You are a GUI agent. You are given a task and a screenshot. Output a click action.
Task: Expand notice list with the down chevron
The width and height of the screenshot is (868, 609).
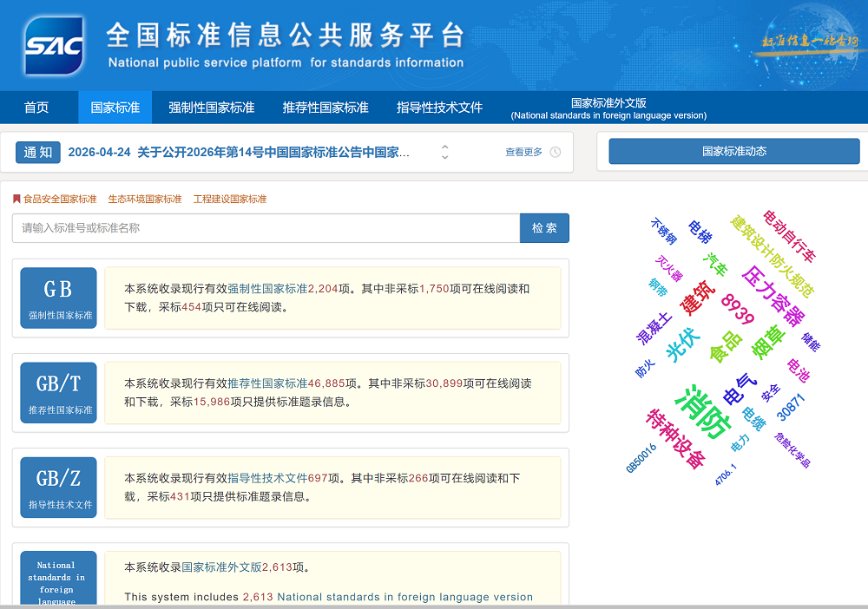[x=444, y=157]
